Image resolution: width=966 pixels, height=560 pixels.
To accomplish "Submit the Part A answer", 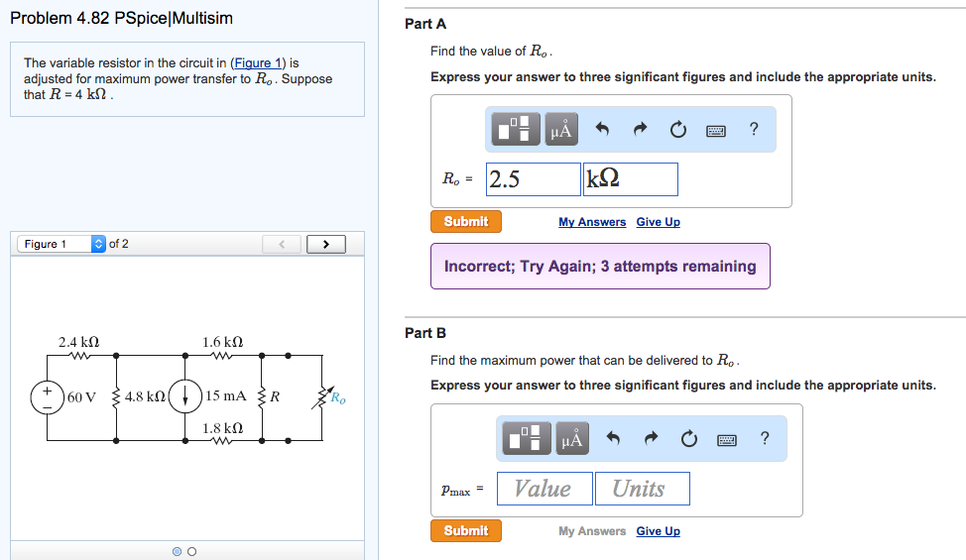I will [x=466, y=222].
